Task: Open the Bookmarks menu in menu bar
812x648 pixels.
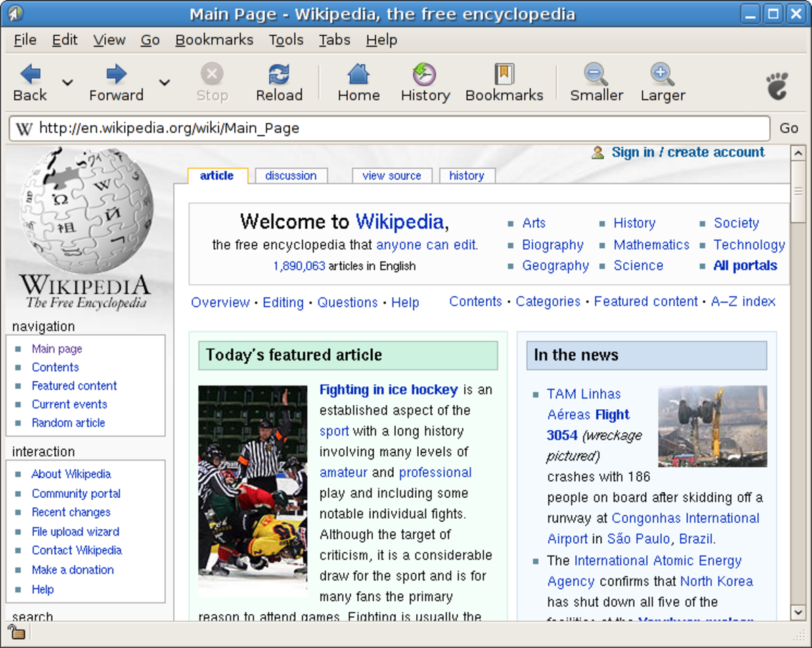Action: [x=214, y=40]
